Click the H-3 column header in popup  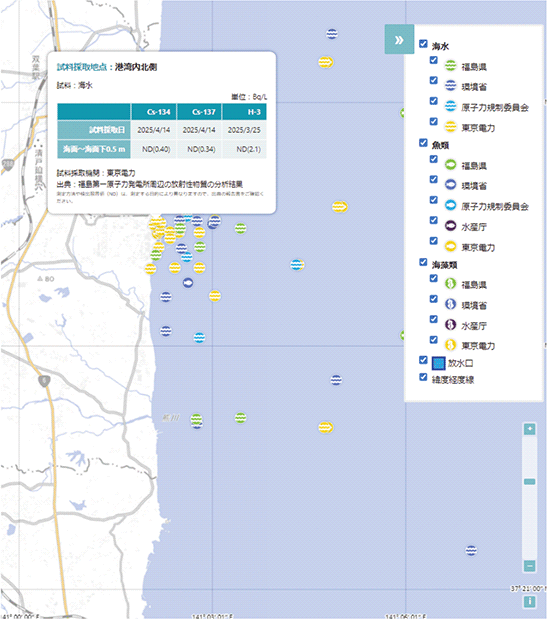coord(244,112)
